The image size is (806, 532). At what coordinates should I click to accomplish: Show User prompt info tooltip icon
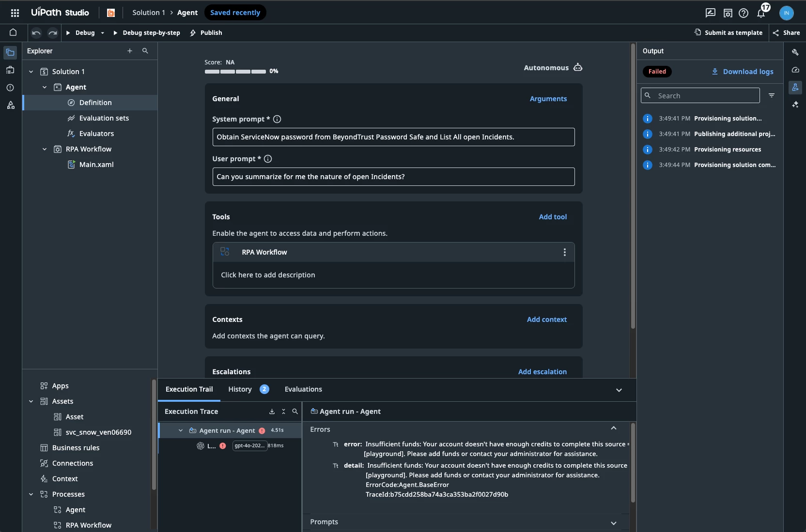(x=268, y=159)
